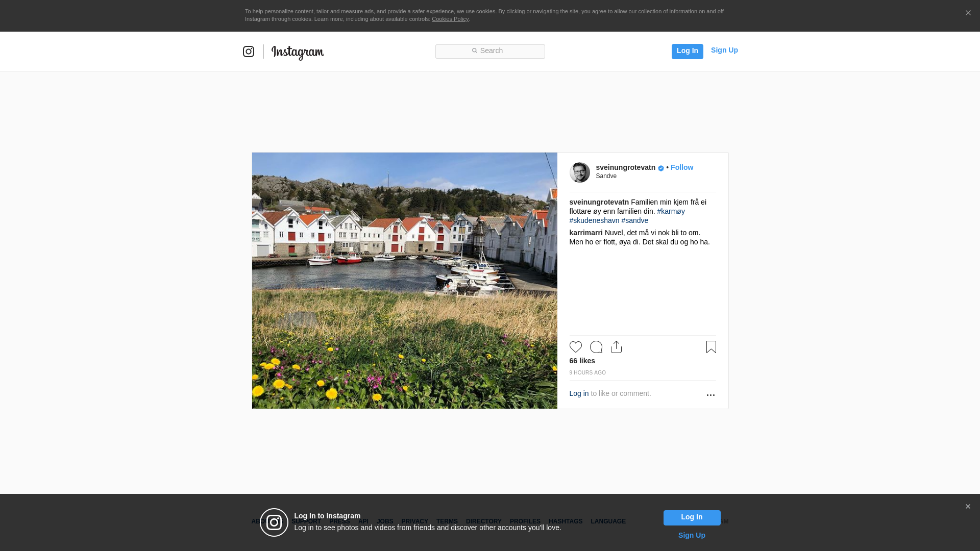
Task: Click the blue Log In button in header
Action: coord(687,51)
